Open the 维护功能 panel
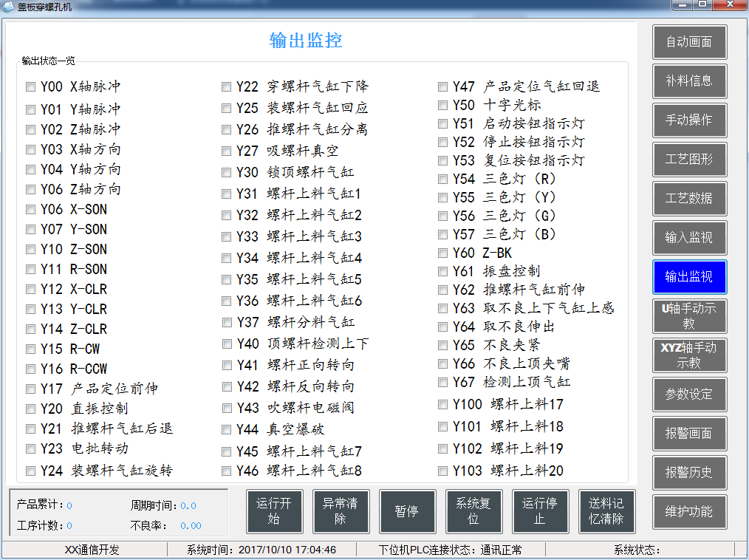 point(689,511)
